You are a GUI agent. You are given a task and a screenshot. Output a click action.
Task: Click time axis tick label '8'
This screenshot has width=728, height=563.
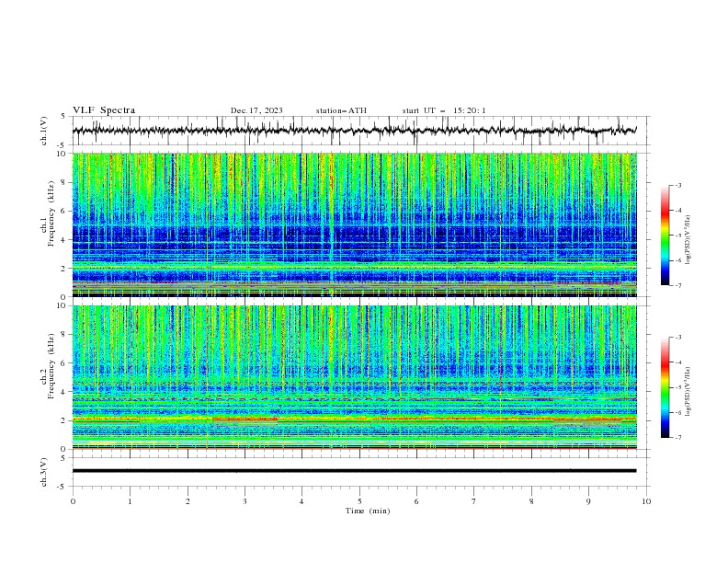click(531, 501)
